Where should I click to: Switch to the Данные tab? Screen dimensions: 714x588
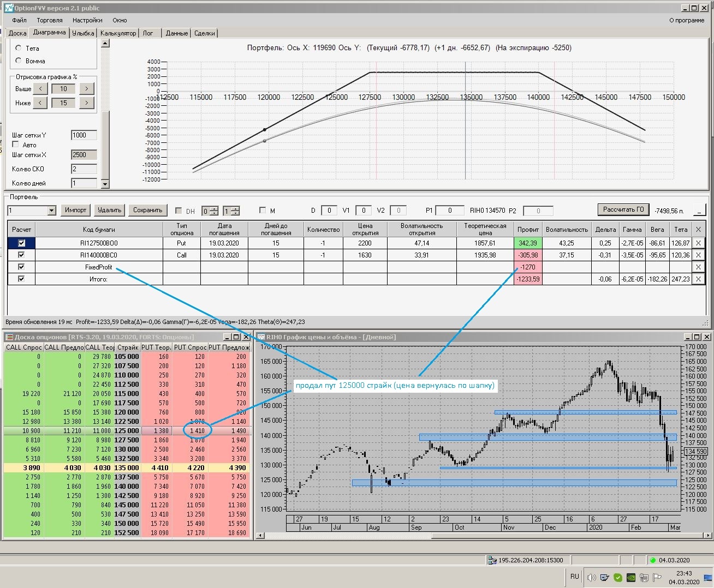(177, 33)
